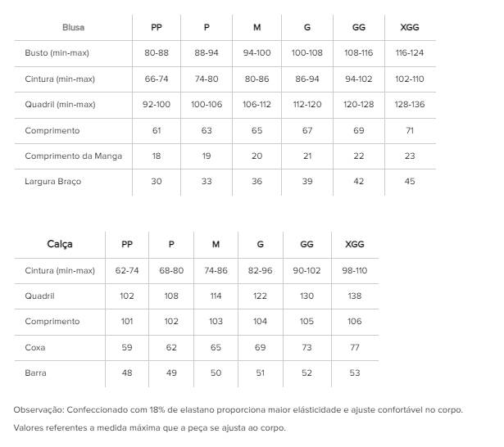Click the 62-74 cintura value in Calça
504x447 pixels.
pos(127,270)
